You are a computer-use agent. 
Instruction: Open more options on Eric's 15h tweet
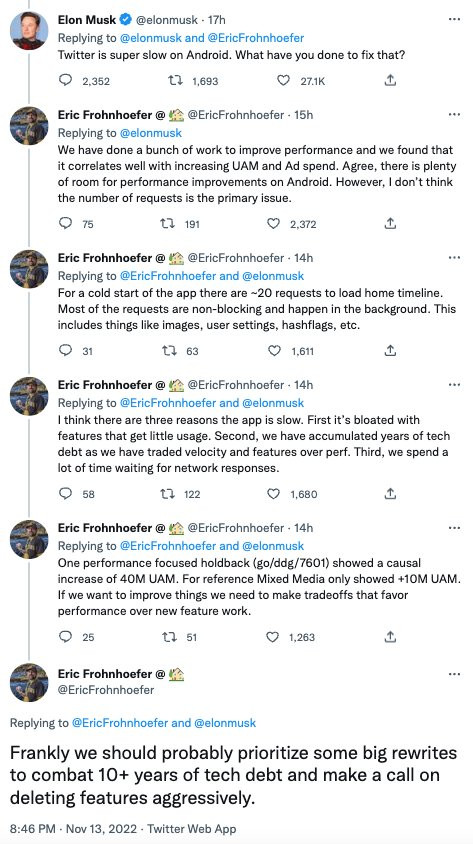[x=454, y=115]
